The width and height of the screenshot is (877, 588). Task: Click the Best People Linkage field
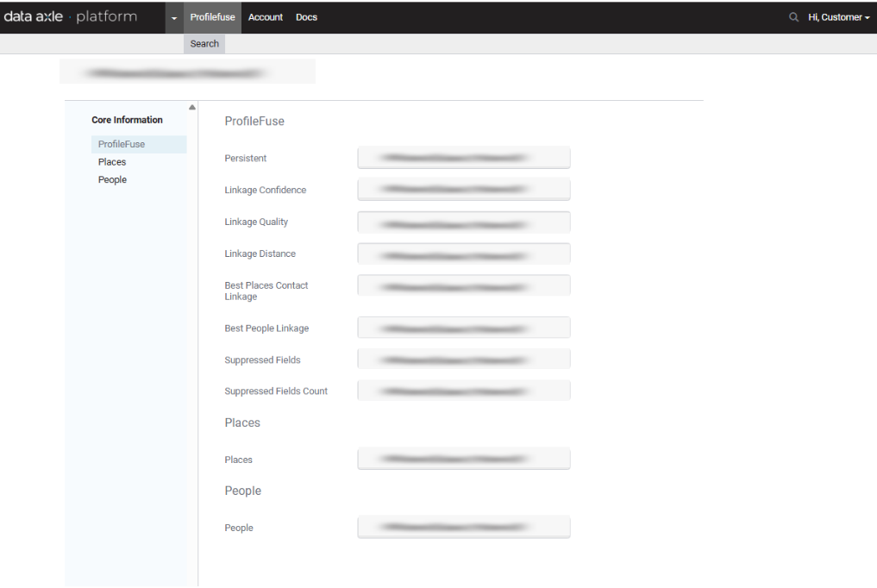click(464, 328)
